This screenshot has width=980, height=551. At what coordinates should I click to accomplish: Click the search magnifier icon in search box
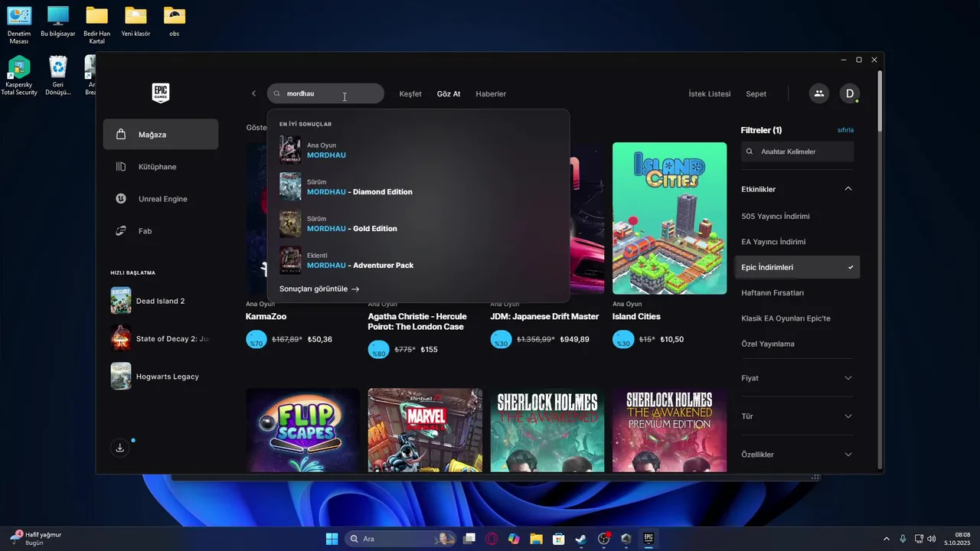point(277,93)
